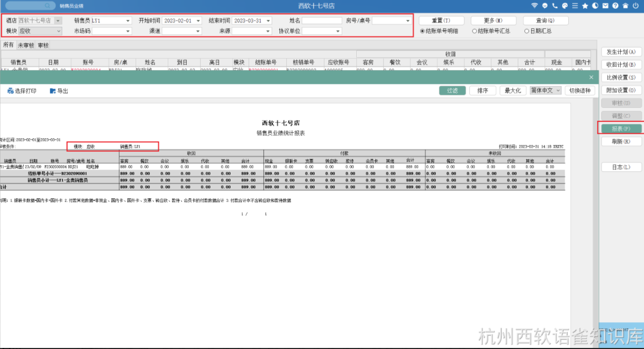Viewport: 644px width, 349px height.
Task: Switch to the 所有 tab
Action: [9, 45]
